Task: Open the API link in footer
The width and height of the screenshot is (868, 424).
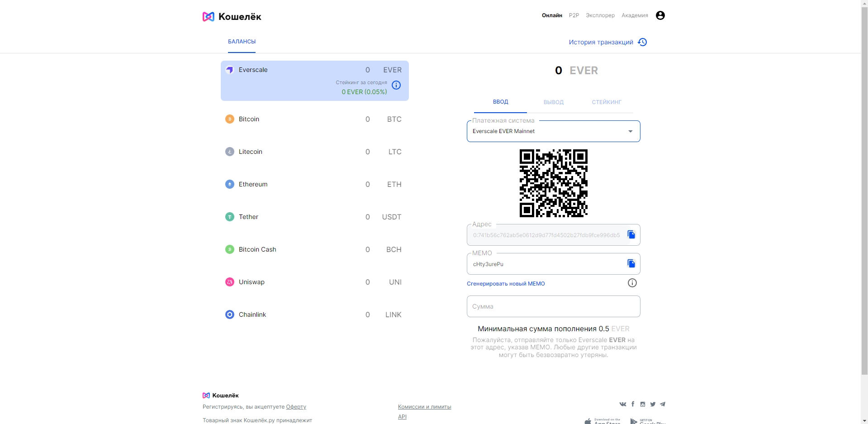Action: coord(402,417)
